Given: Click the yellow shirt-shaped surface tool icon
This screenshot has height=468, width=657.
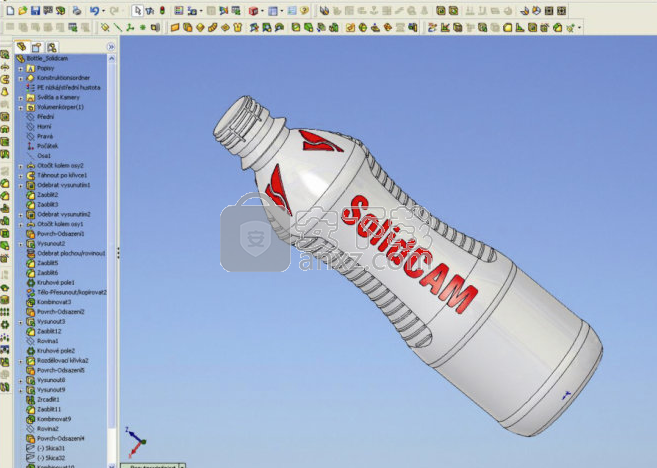Looking at the screenshot, I should 238,28.
